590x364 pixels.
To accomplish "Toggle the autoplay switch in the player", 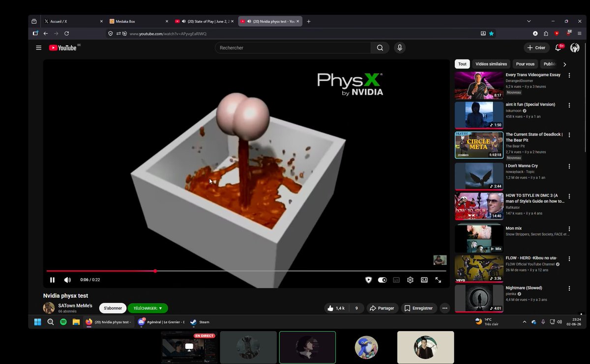I will coord(382,280).
